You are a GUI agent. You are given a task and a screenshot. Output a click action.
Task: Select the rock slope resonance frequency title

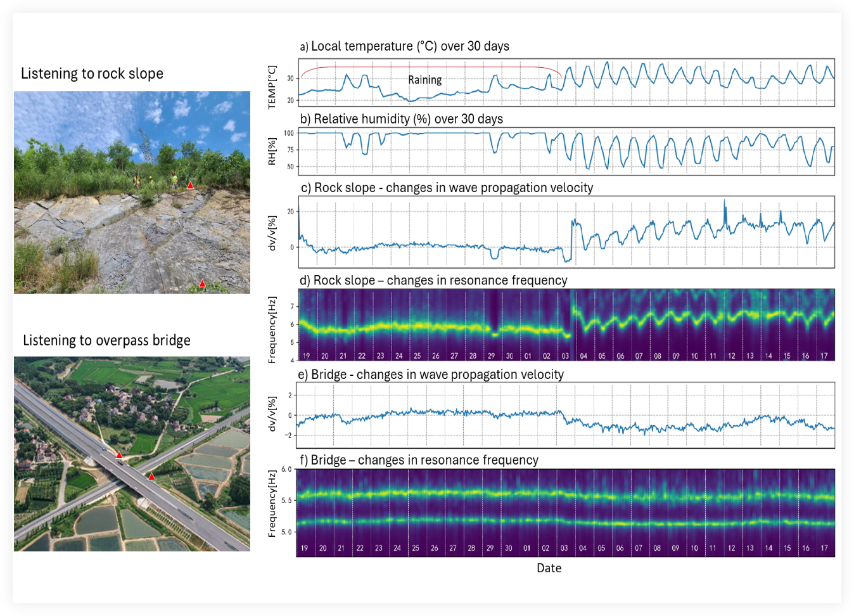433,280
